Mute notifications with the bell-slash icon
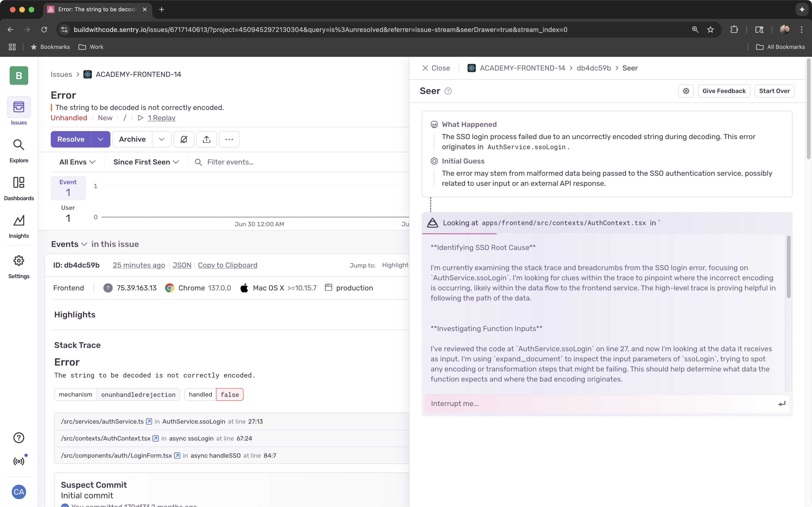 [184, 139]
